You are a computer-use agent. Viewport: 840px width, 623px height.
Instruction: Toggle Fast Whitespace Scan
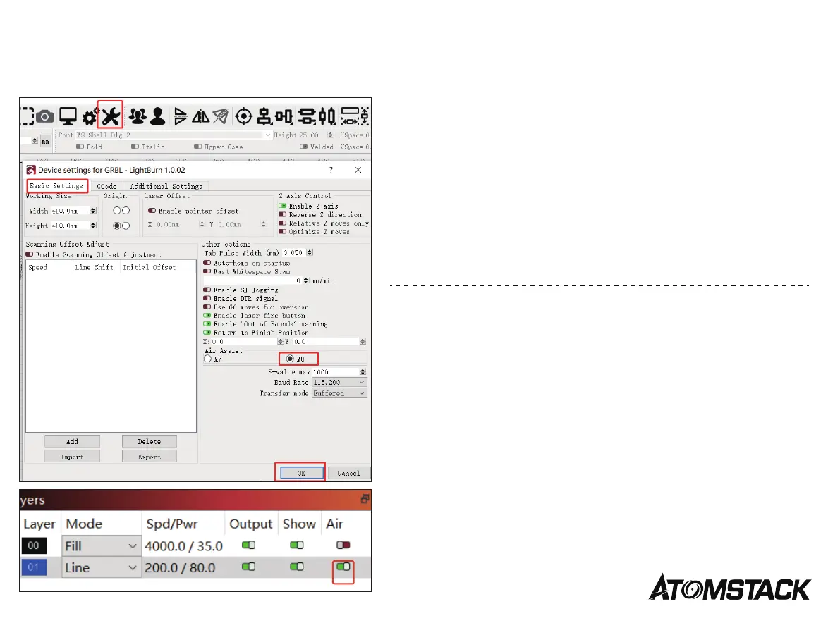(207, 272)
